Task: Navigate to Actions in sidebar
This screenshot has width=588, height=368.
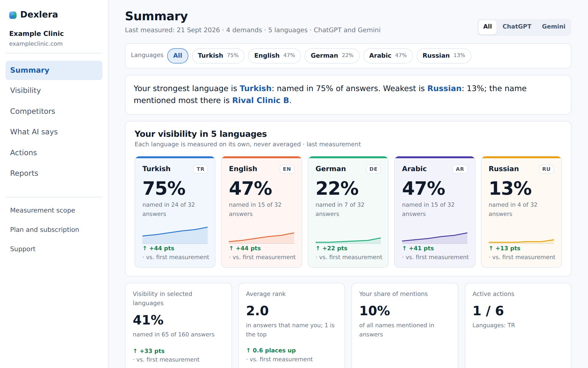Action: pos(54,153)
